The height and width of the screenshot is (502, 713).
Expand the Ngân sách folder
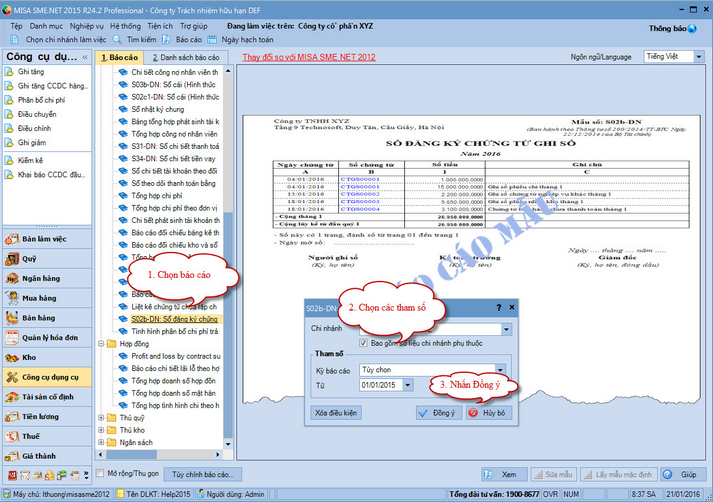click(101, 442)
